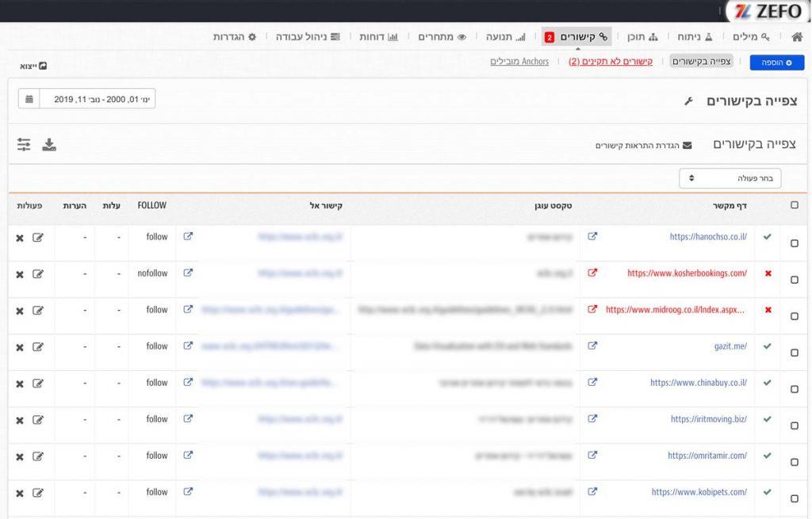Open external link icon for gazit.me

(592, 346)
